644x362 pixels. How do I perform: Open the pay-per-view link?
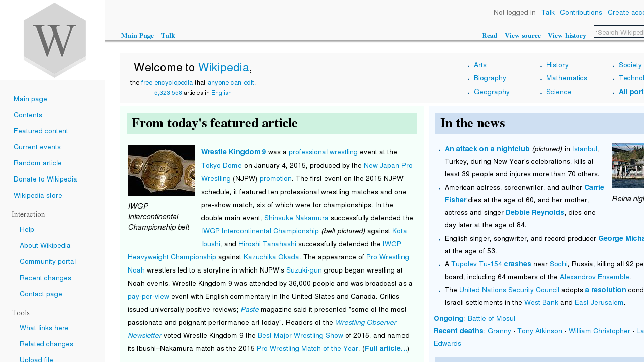(x=148, y=297)
